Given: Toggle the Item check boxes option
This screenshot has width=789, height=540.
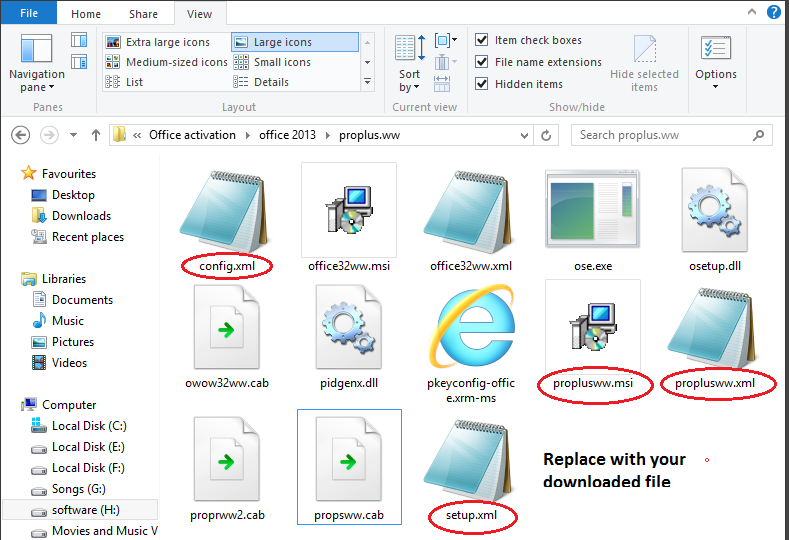Looking at the screenshot, I should pos(482,40).
